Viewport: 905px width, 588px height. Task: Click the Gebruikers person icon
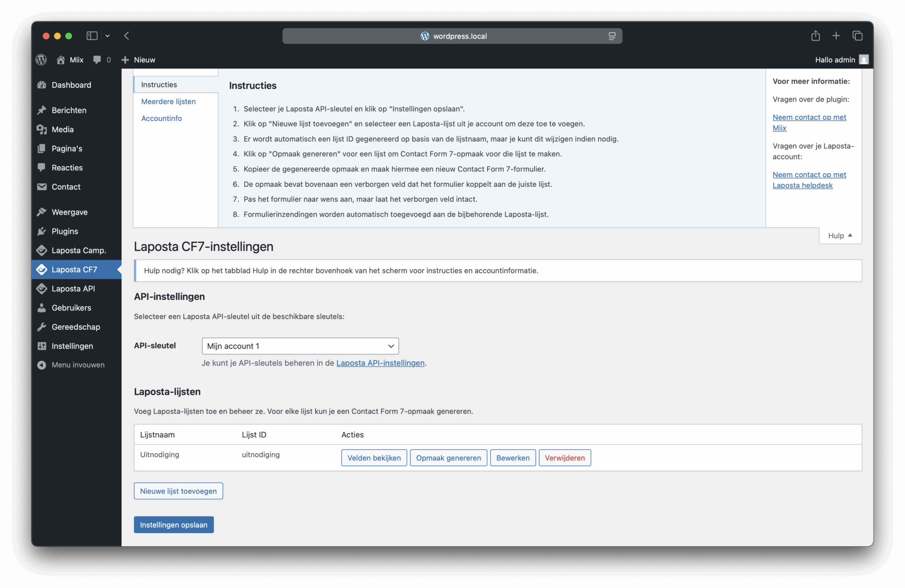tap(42, 308)
